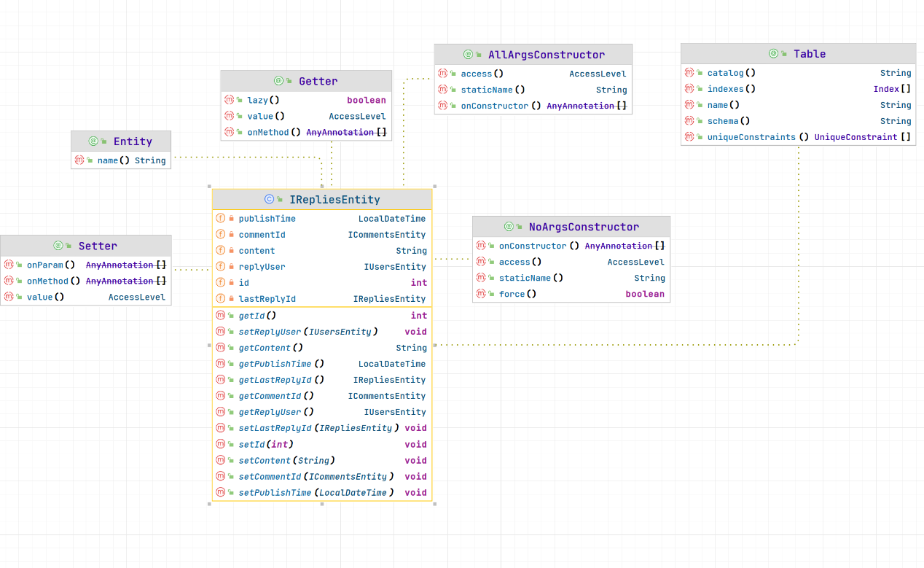Screen dimensions: 924x568
Task: Select access() in NoArgsConstructor node
Action: point(571,262)
